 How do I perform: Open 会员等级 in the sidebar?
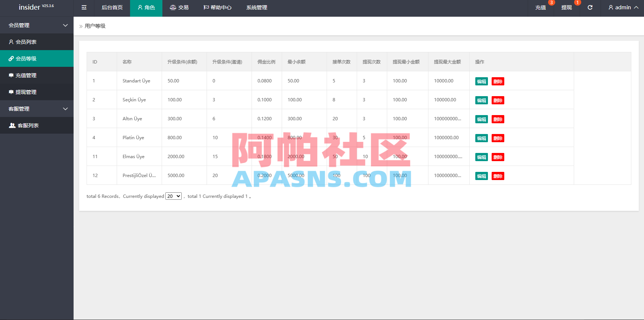37,59
